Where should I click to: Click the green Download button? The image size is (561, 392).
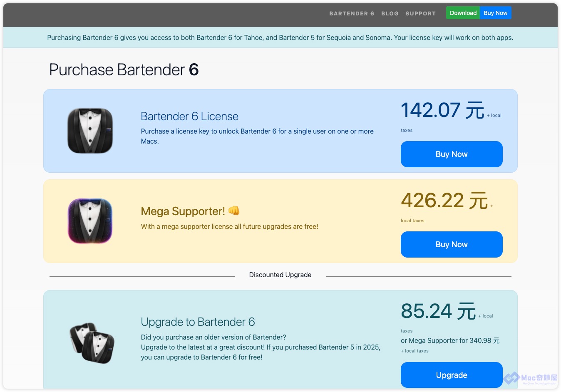click(x=463, y=13)
